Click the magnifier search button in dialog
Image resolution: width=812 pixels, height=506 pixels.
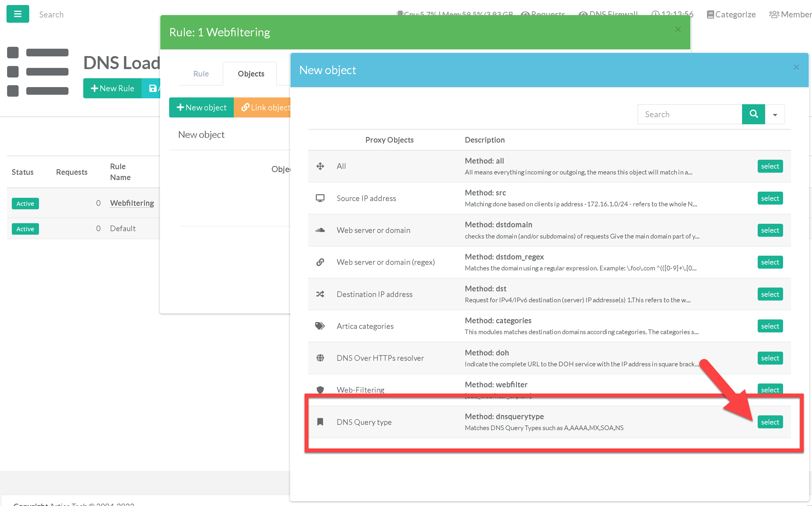coord(753,114)
